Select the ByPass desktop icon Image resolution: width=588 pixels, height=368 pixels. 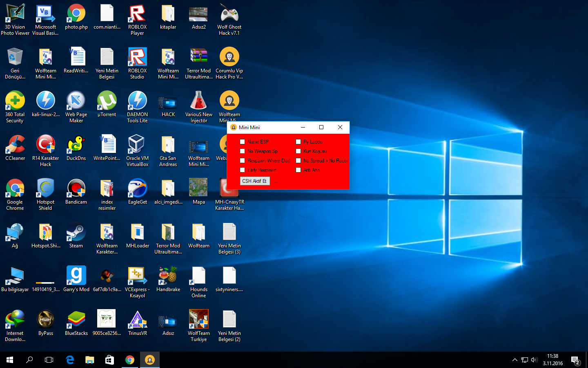(x=46, y=323)
